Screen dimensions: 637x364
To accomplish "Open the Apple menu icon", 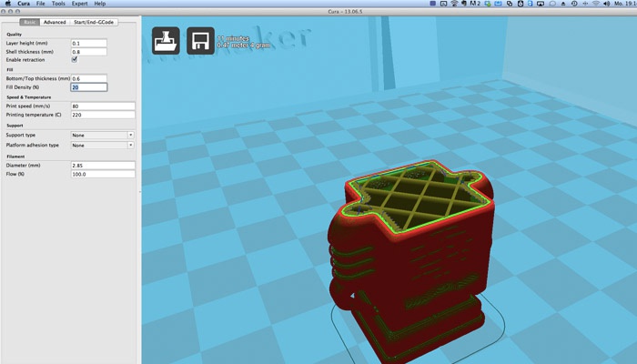I will (x=7, y=4).
